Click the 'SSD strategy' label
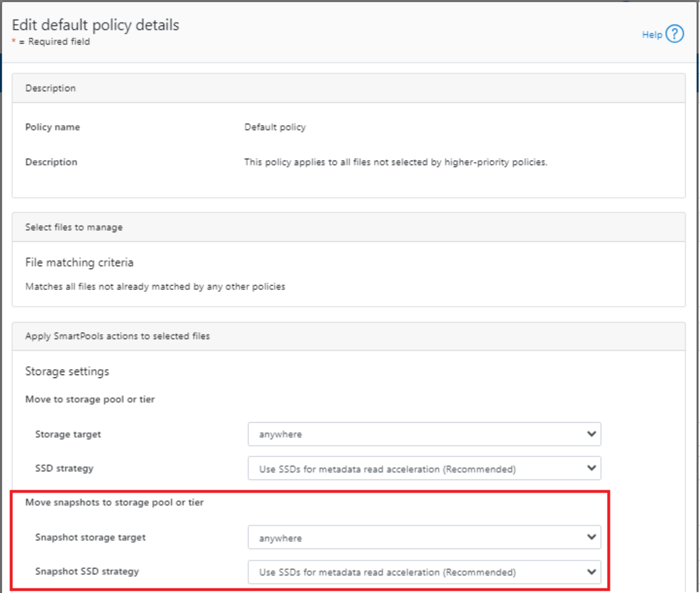This screenshot has width=700, height=593. point(64,469)
